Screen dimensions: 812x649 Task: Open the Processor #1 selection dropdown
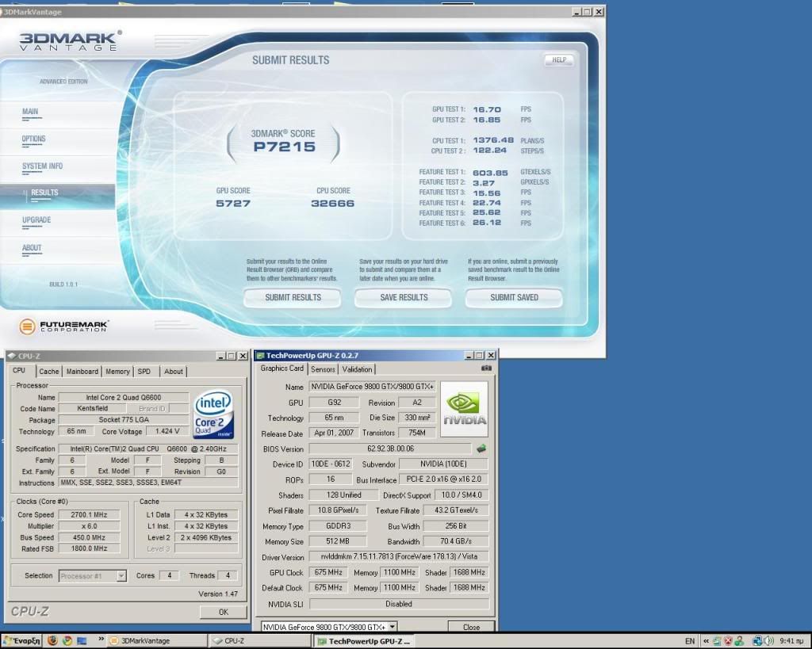tap(93, 575)
